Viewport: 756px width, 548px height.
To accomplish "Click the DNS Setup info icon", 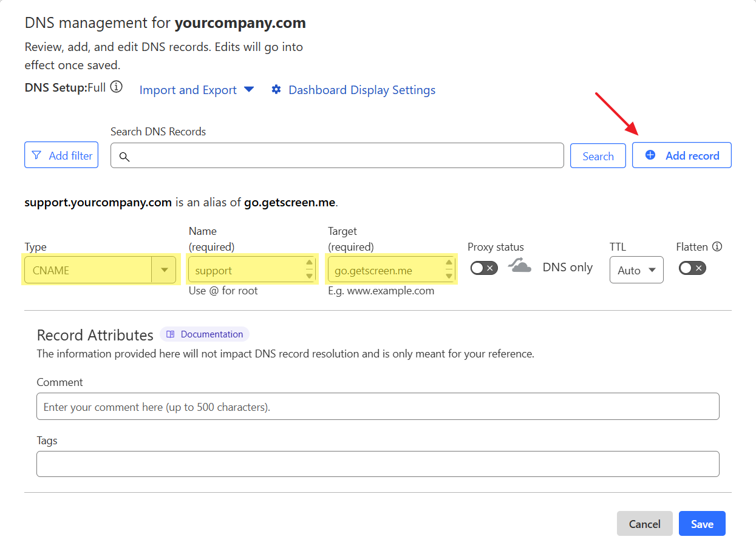I will coord(116,87).
